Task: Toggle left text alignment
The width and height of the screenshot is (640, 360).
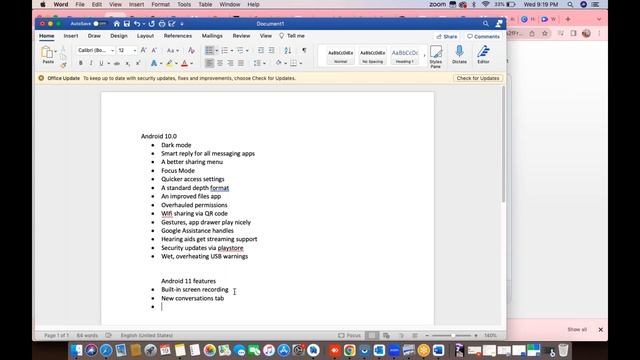Action: coord(209,63)
